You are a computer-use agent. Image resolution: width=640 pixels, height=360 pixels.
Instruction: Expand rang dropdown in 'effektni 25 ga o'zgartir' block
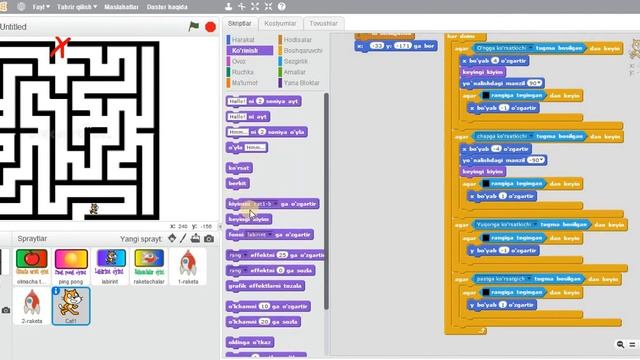point(245,255)
